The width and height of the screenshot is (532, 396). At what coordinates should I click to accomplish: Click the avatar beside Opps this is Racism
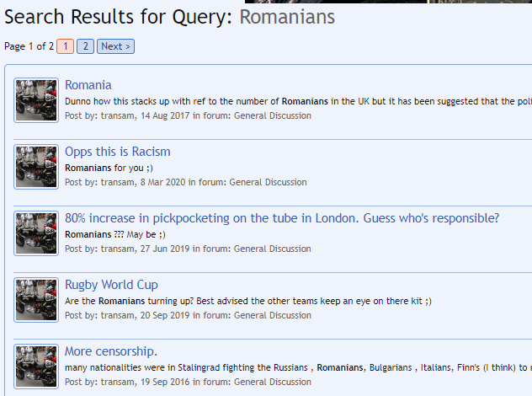point(36,167)
